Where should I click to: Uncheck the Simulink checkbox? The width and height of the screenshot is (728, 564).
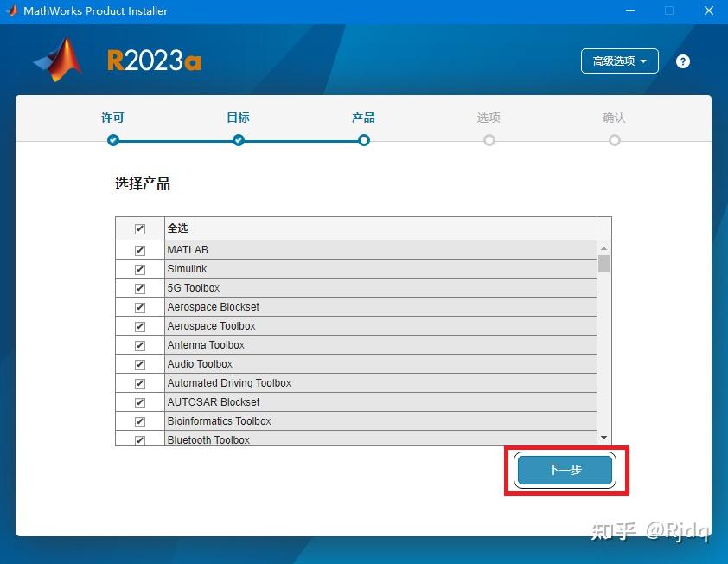139,269
